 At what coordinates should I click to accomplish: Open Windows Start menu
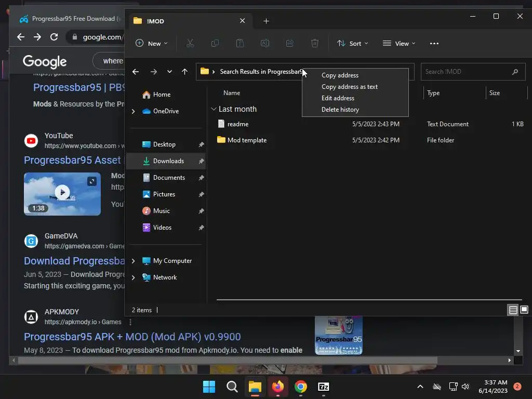click(209, 387)
